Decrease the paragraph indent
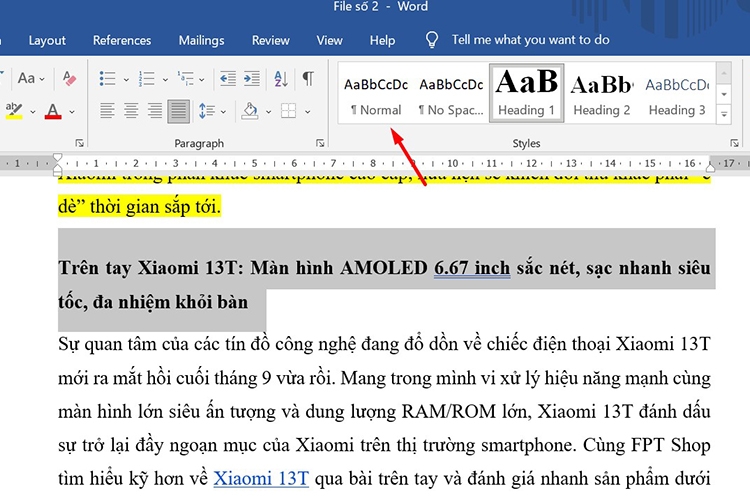750x500 pixels. [x=228, y=78]
